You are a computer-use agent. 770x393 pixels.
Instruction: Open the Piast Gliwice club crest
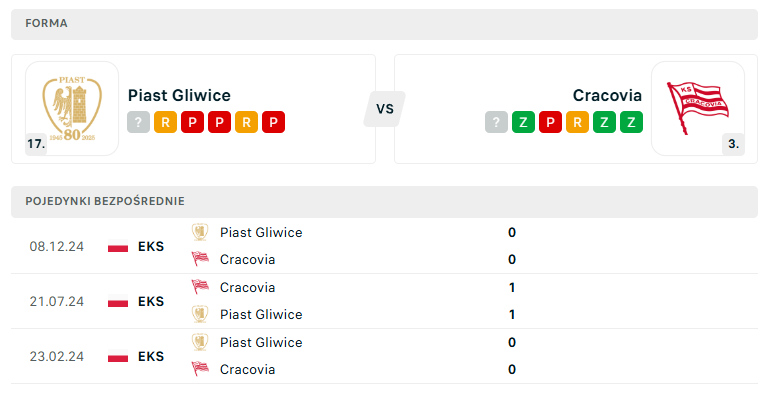[x=72, y=109]
